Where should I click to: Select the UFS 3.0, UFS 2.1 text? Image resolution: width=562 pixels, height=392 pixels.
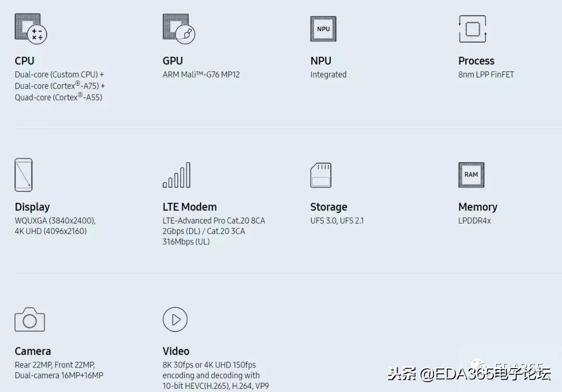pyautogui.click(x=337, y=220)
